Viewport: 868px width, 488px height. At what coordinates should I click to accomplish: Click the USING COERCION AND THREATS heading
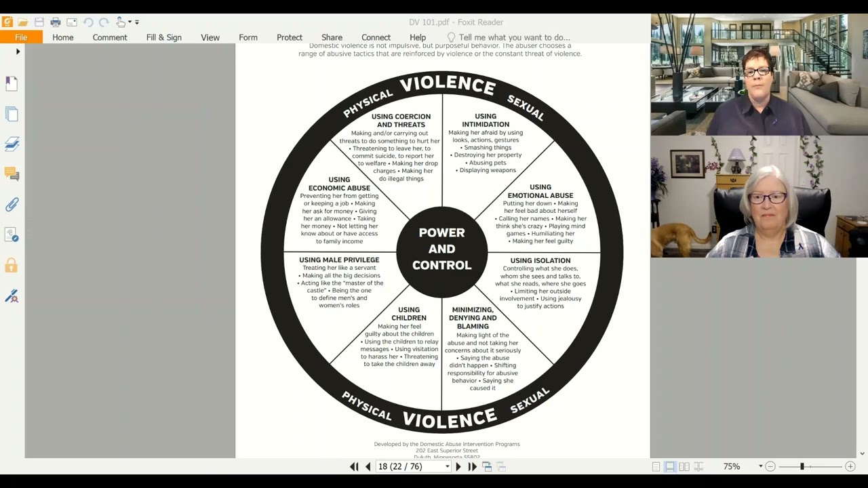(401, 121)
